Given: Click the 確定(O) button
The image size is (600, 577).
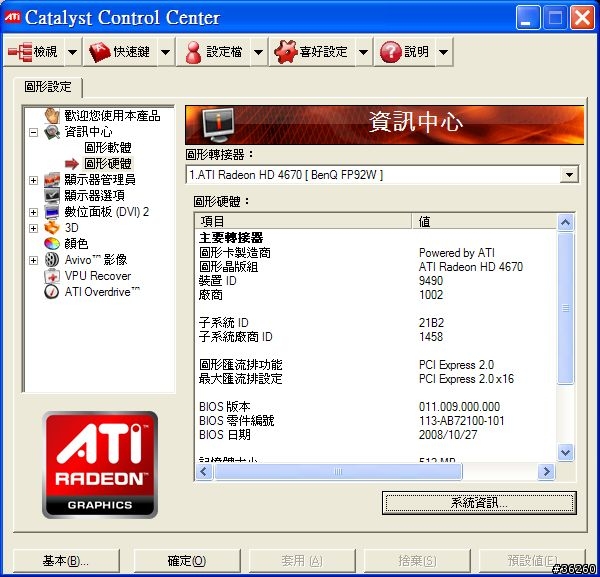Looking at the screenshot, I should tap(187, 561).
